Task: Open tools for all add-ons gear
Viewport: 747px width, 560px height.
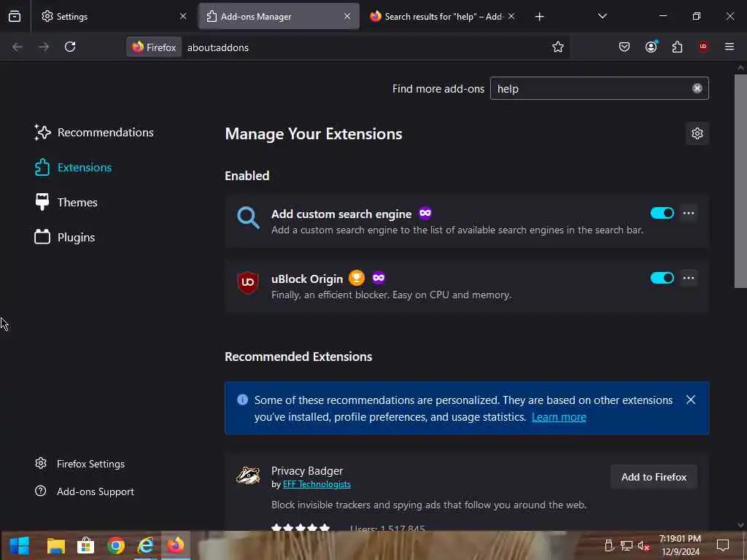Action: click(x=697, y=133)
